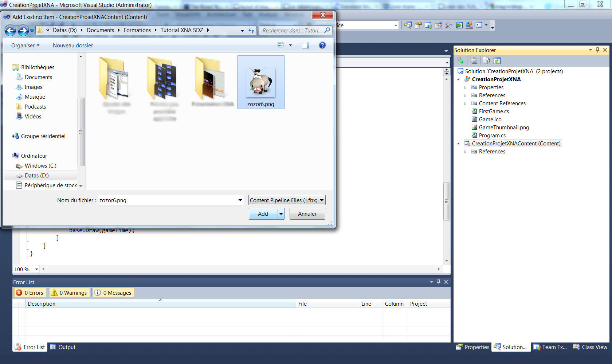Screen dimensions: 612x364
Task: Expand the Properties node in Solution Explorer
Action: [x=465, y=87]
